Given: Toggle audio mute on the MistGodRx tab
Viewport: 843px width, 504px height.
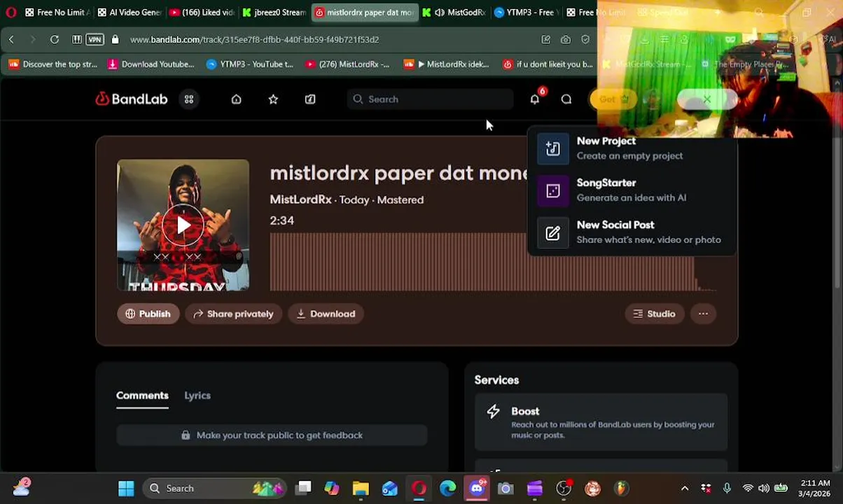Looking at the screenshot, I should [439, 13].
